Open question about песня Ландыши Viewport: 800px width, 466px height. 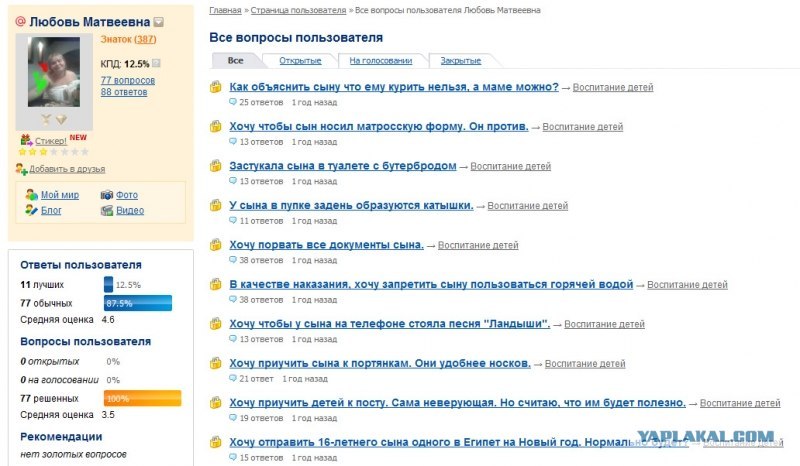tap(390, 324)
